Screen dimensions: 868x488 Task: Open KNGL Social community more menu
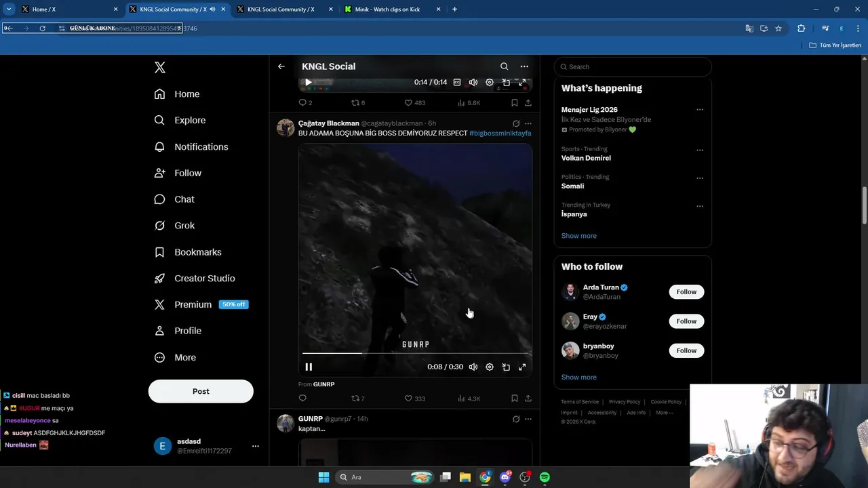tap(524, 66)
